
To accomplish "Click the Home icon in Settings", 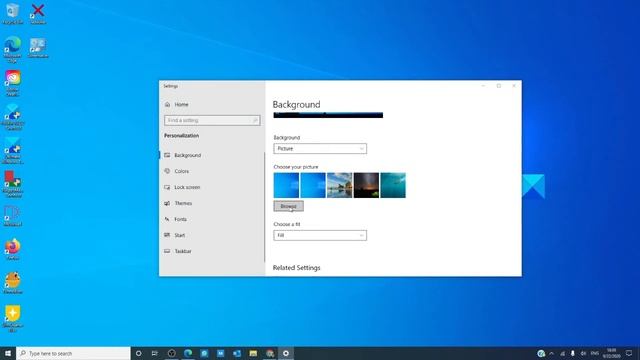I will [x=167, y=104].
